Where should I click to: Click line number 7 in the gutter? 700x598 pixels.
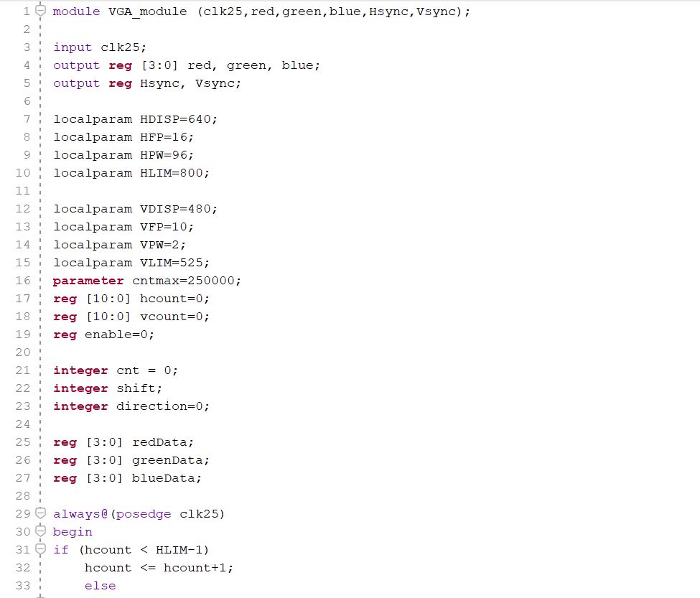(x=27, y=119)
